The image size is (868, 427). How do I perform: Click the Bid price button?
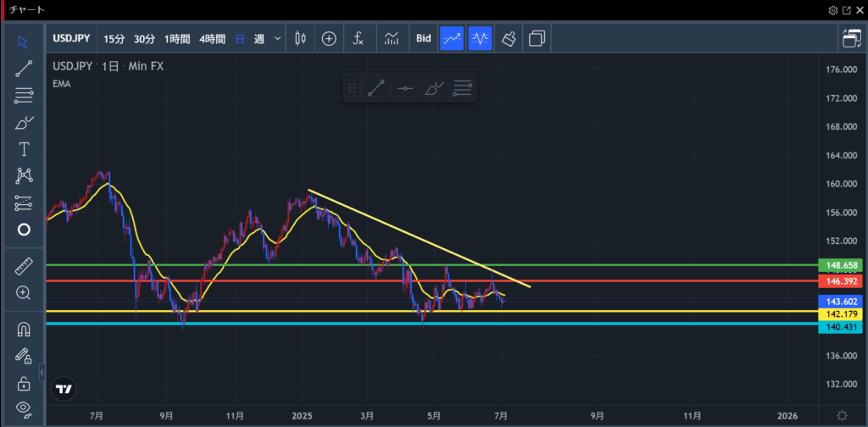(x=424, y=39)
